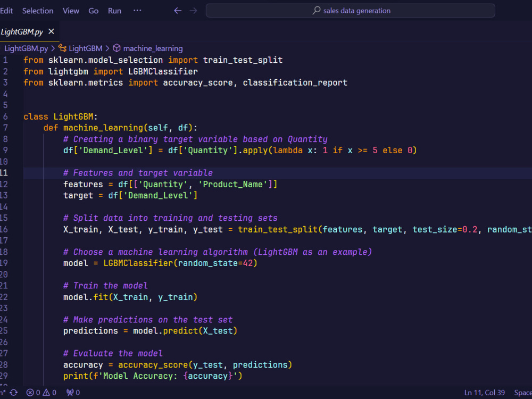Open the View menu
Viewport: 532px width, 399px height.
tap(71, 11)
